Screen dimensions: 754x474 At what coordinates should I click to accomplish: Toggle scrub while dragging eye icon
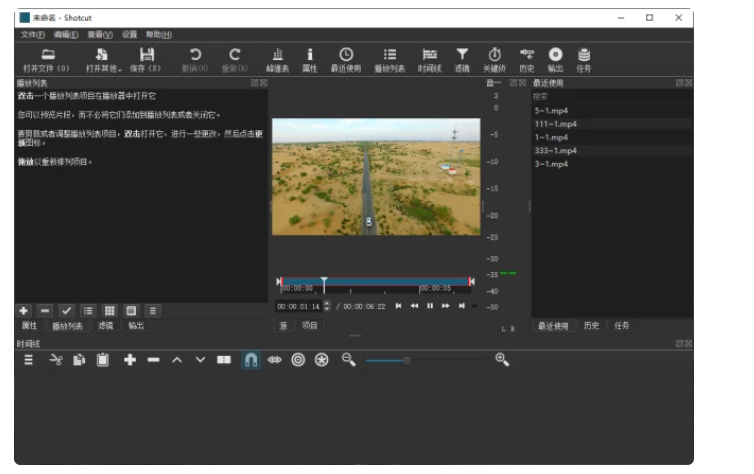pos(274,360)
